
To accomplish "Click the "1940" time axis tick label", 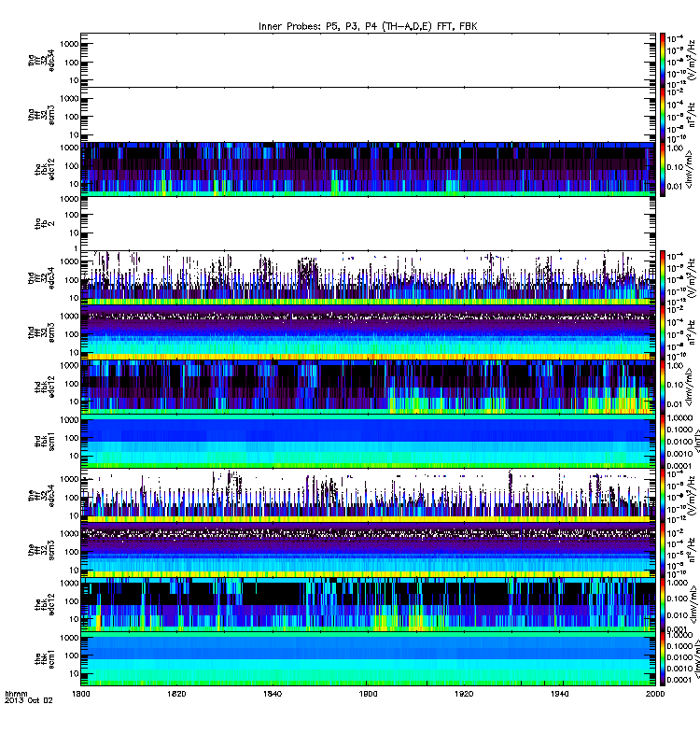I will click(x=559, y=694).
